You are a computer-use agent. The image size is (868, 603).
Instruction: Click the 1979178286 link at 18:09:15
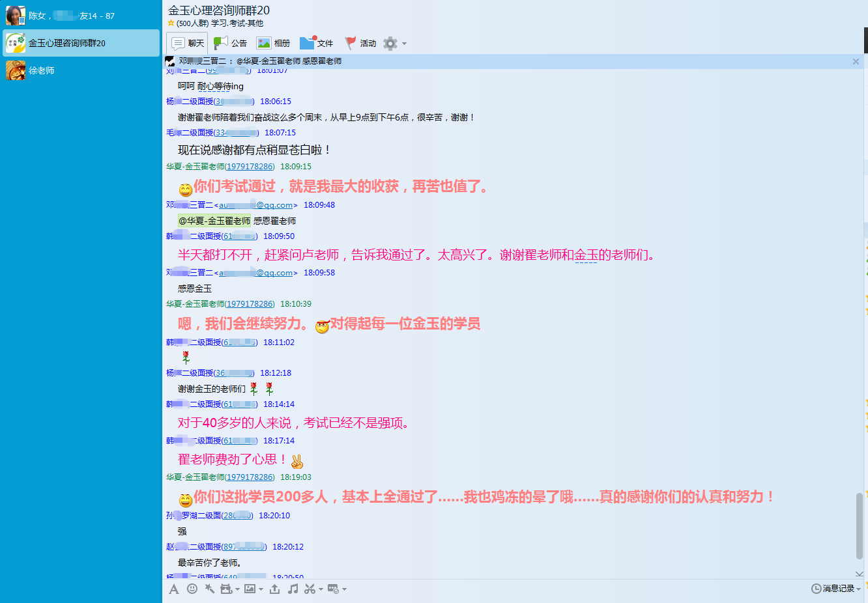pos(250,167)
